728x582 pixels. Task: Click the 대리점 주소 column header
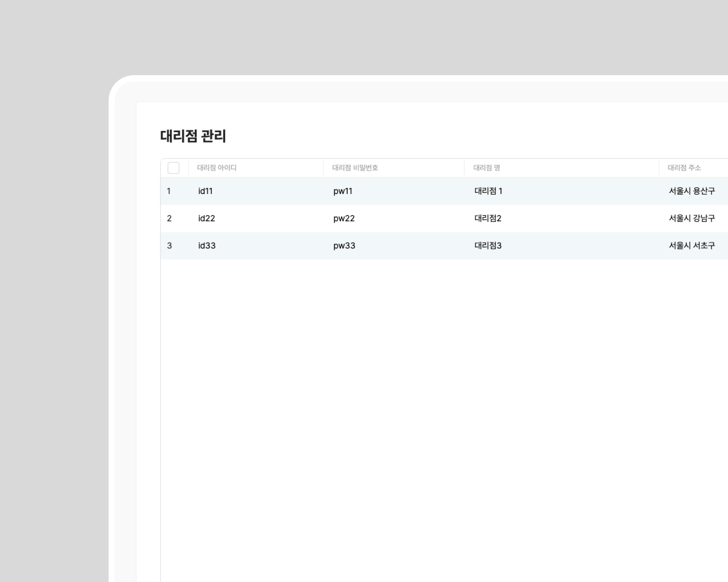tap(684, 168)
